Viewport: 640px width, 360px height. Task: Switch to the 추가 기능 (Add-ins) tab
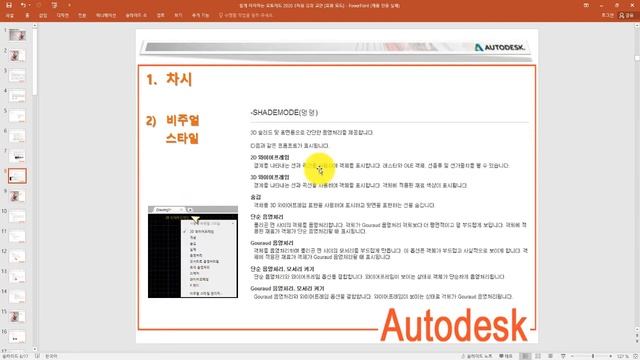tap(200, 16)
